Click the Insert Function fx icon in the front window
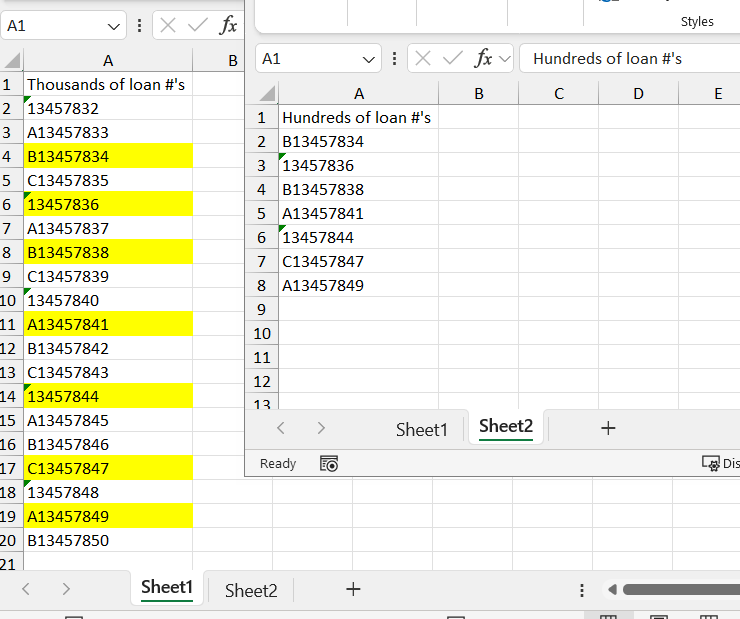Viewport: 740px width, 619px height. (484, 59)
